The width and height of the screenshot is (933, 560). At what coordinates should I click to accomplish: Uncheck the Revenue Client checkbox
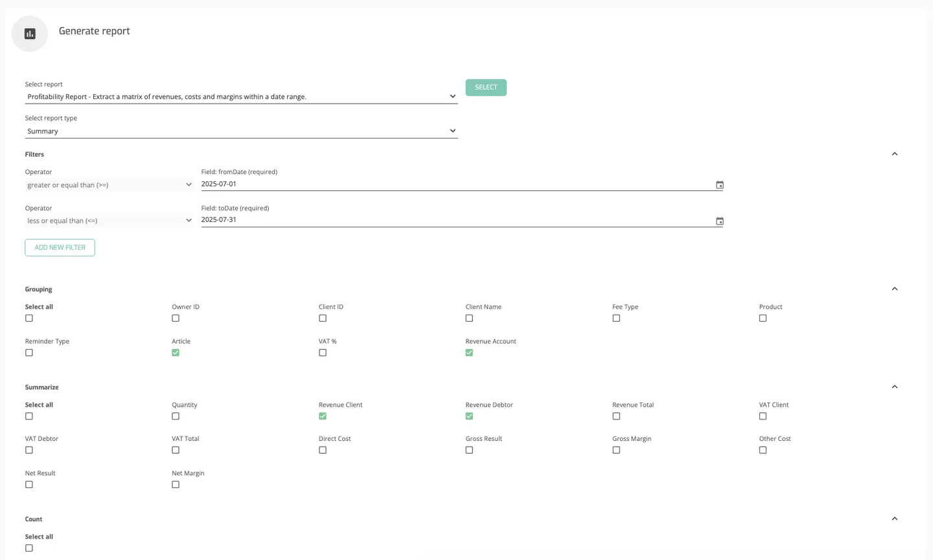(323, 416)
